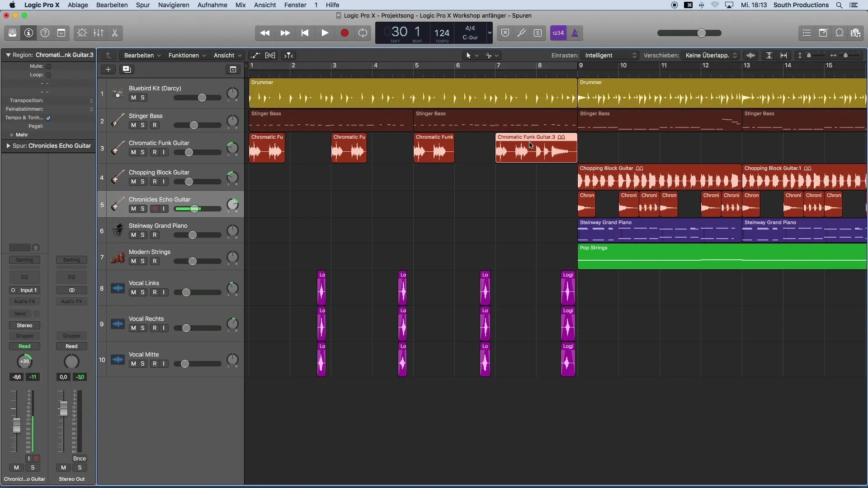Open the Mix menu

241,5
